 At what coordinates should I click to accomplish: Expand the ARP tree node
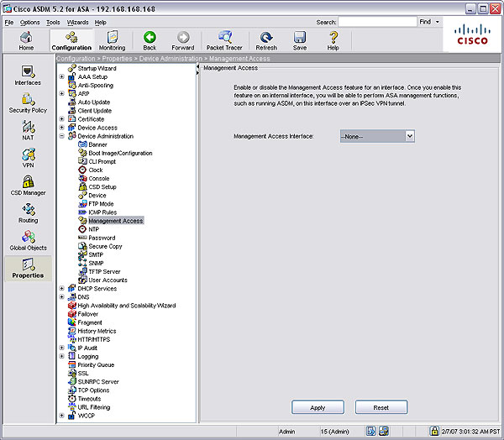[x=62, y=93]
